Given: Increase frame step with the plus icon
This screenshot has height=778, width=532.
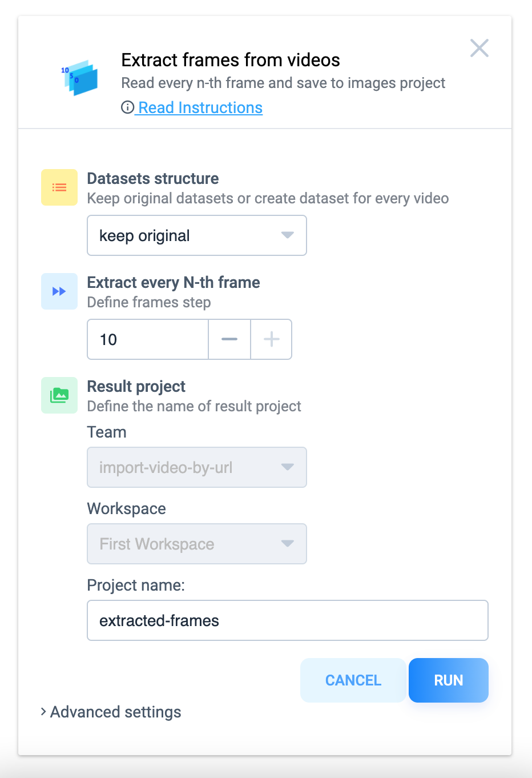Looking at the screenshot, I should [x=271, y=339].
